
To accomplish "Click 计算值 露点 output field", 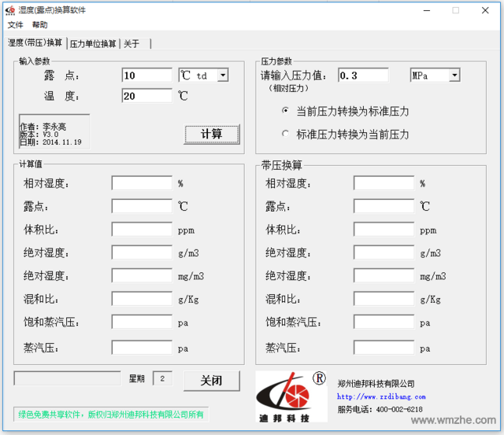I will pyautogui.click(x=142, y=206).
